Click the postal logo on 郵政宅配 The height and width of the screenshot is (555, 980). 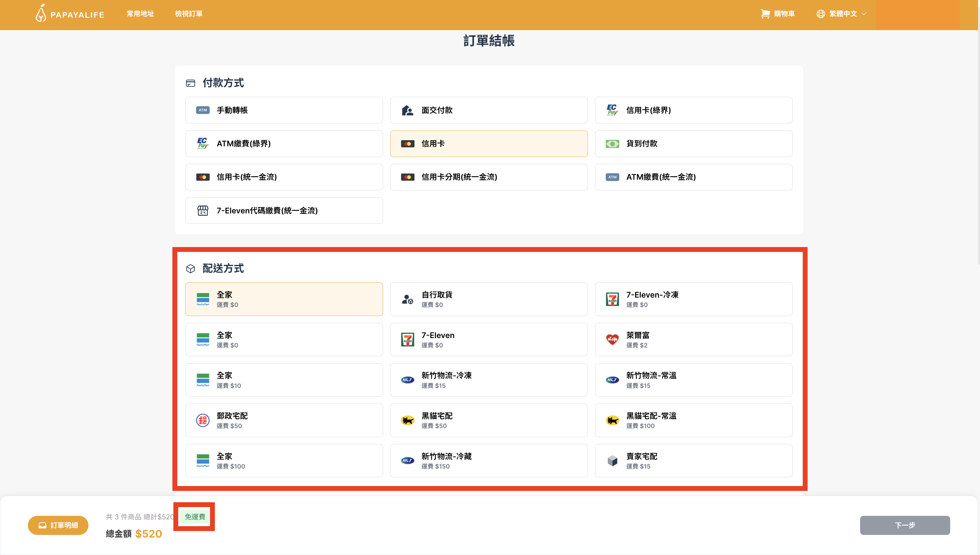pos(203,420)
